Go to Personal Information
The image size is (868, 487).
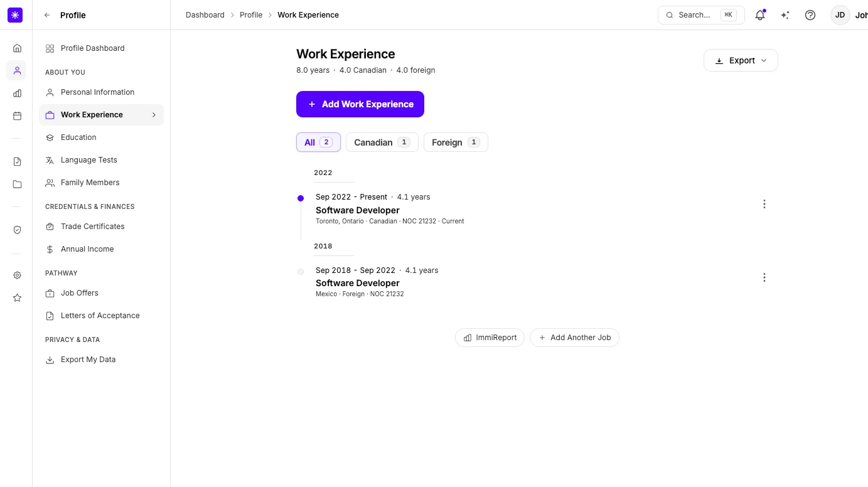pos(101,92)
